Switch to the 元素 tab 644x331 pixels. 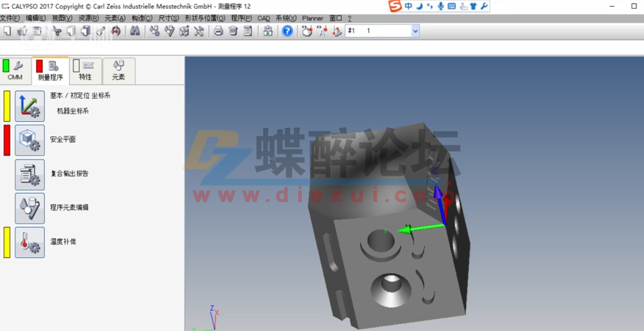119,70
